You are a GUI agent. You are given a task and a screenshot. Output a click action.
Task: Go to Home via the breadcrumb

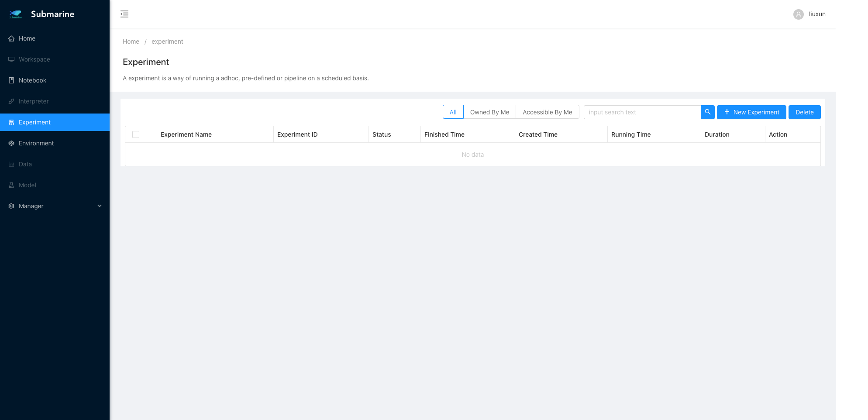(131, 41)
